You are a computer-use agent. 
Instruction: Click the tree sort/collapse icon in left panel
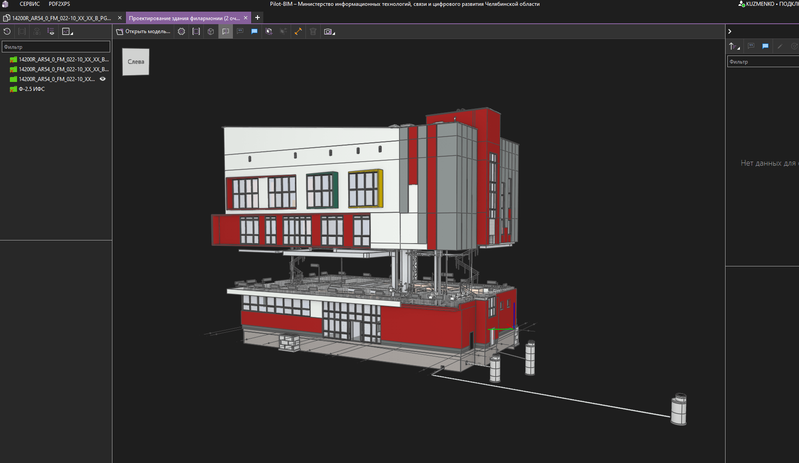[x=51, y=32]
